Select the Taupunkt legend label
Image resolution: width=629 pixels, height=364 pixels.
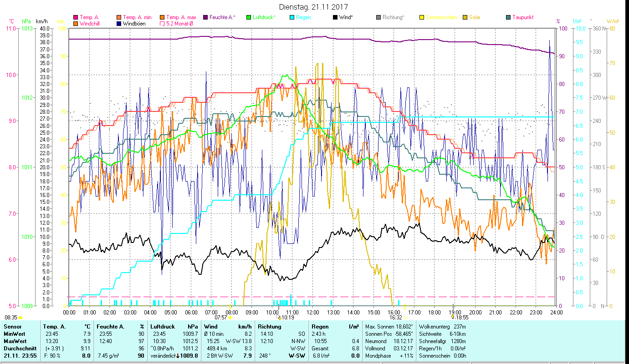[523, 17]
